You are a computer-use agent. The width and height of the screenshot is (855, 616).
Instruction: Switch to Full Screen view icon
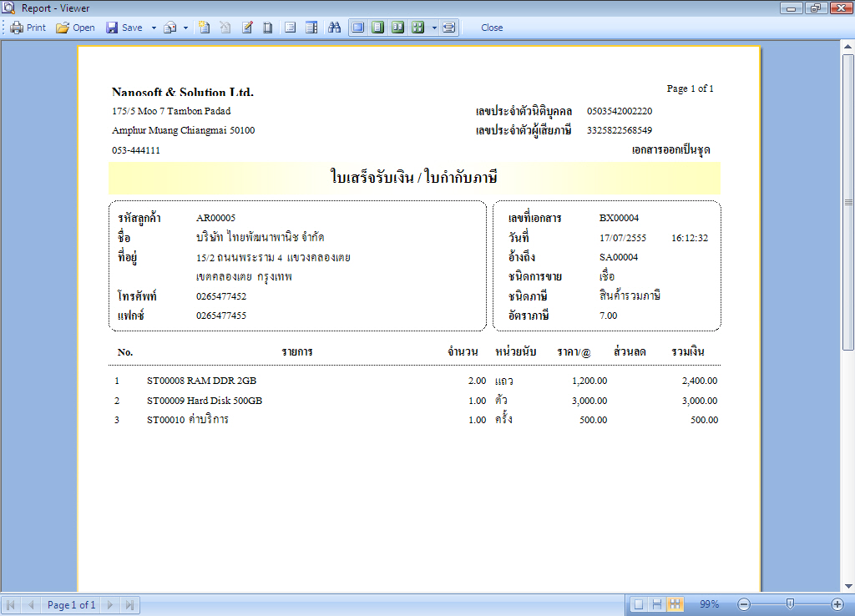(x=357, y=28)
